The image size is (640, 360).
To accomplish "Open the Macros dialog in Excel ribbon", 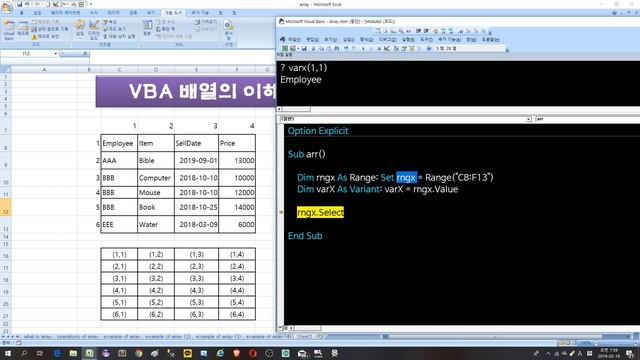I will [x=22, y=29].
